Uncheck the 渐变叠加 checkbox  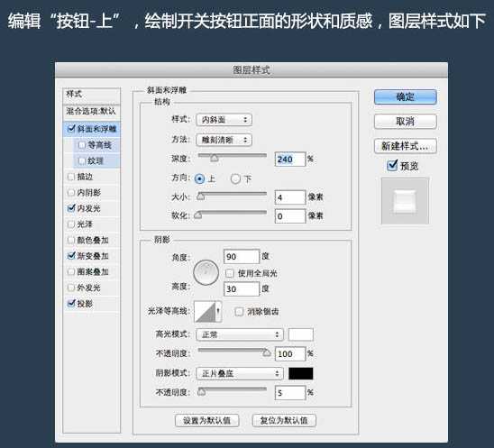[71, 255]
